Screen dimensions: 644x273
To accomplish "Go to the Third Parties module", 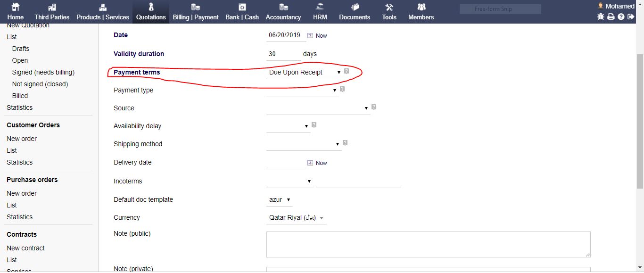I will point(52,12).
